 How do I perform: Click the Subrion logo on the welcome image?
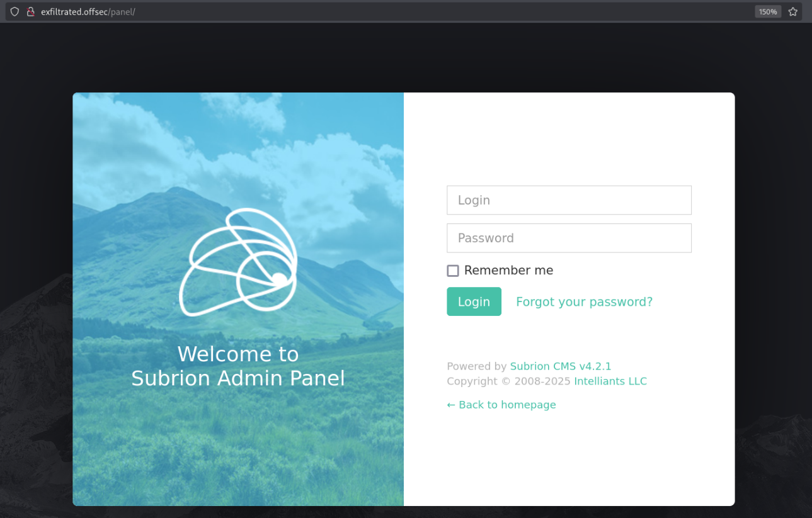pos(238,261)
